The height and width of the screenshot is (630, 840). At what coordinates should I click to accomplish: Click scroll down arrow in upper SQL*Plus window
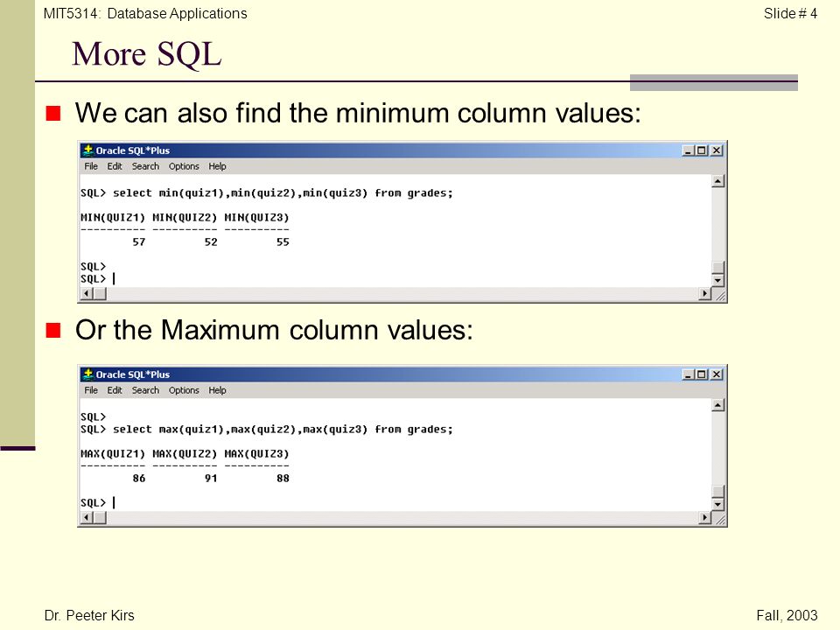pyautogui.click(x=717, y=280)
